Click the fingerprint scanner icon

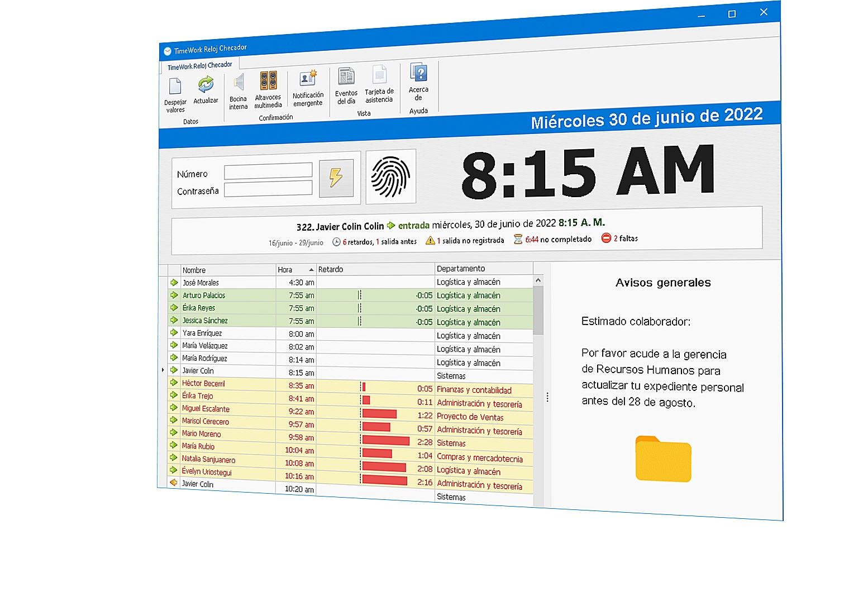pos(390,177)
